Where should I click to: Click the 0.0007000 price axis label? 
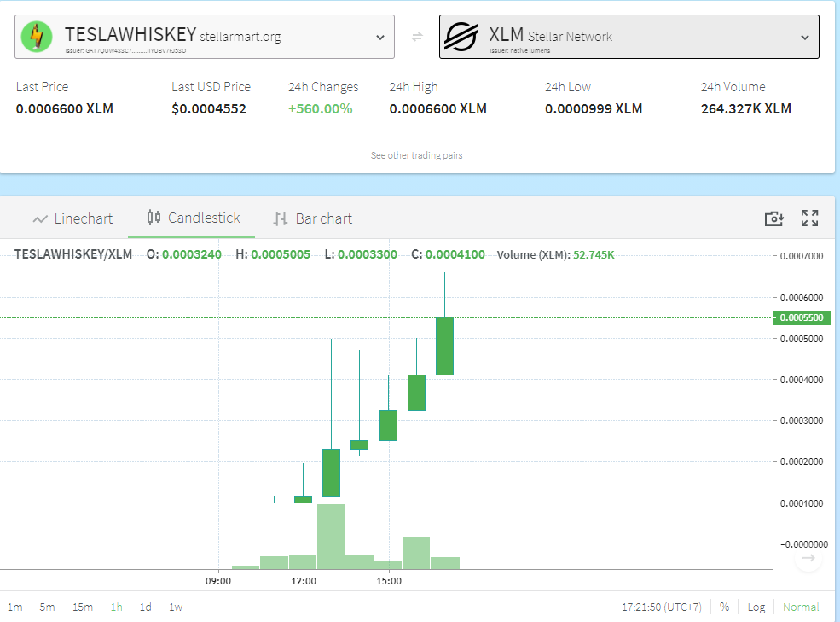click(802, 256)
